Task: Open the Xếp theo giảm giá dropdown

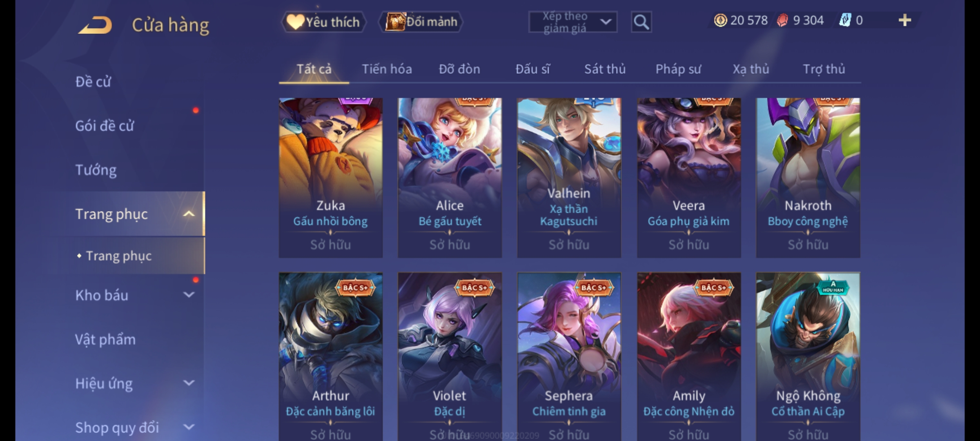Action: 573,22
